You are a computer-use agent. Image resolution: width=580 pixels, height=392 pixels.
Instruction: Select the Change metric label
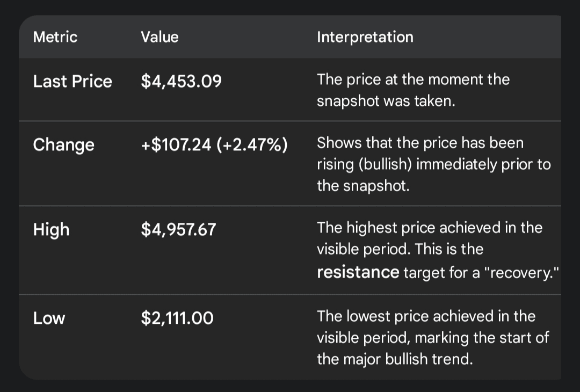pos(63,145)
